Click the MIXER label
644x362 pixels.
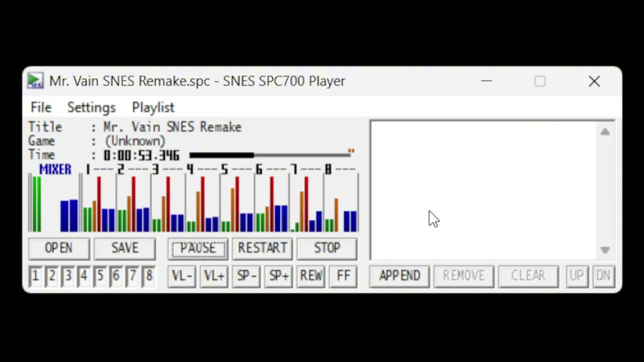coord(55,169)
